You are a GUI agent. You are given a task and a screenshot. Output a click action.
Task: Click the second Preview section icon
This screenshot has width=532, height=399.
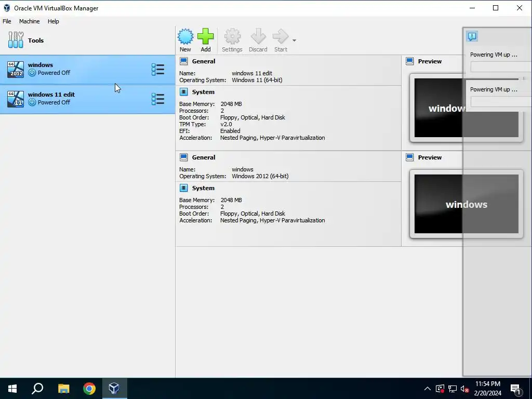[410, 157]
